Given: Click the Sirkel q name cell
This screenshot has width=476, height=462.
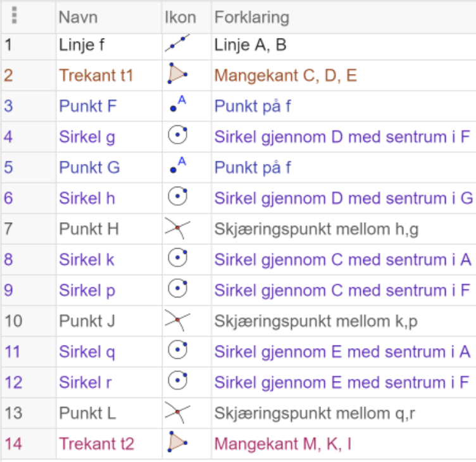Looking at the screenshot, I should (87, 351).
